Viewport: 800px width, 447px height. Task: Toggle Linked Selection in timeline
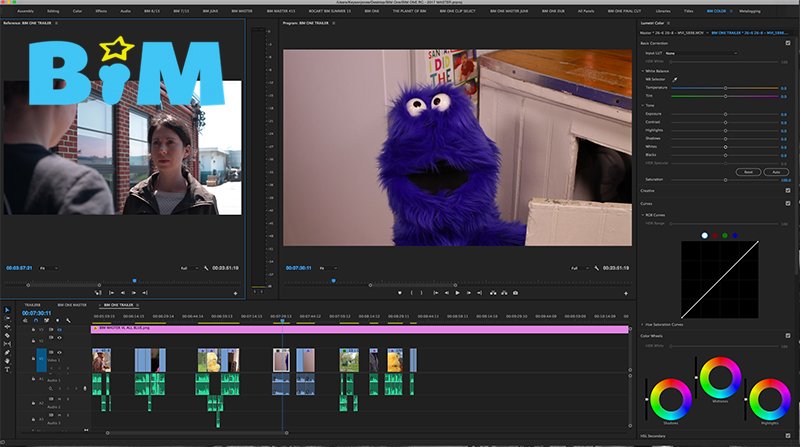pyautogui.click(x=46, y=320)
